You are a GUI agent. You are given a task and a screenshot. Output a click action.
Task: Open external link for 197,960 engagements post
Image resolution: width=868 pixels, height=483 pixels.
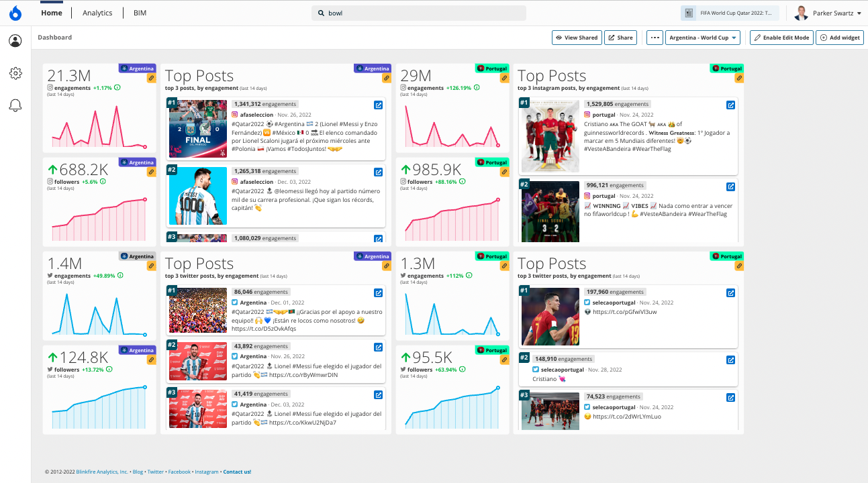[730, 292]
